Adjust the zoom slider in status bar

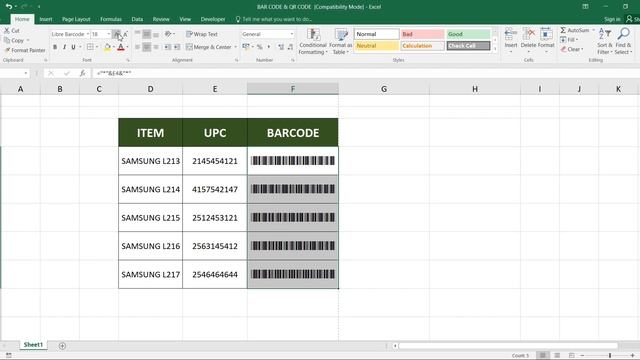click(x=610, y=356)
